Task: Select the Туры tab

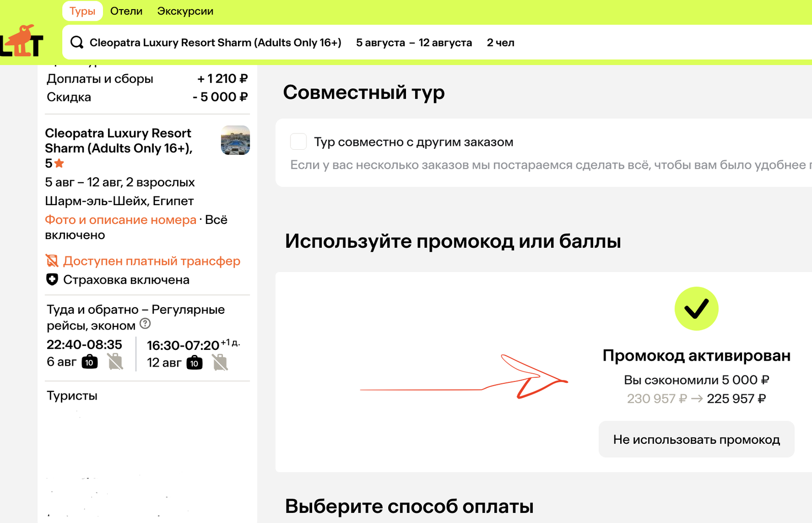Action: 82,11
